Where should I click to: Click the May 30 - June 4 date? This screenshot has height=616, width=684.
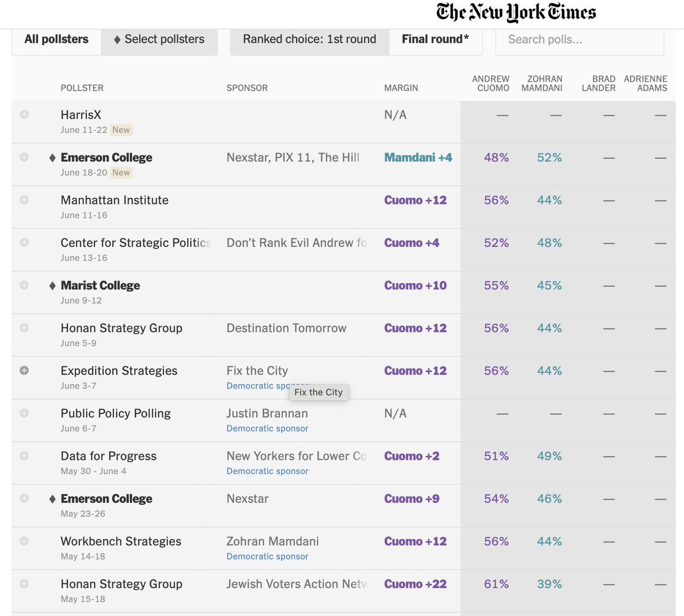93,471
